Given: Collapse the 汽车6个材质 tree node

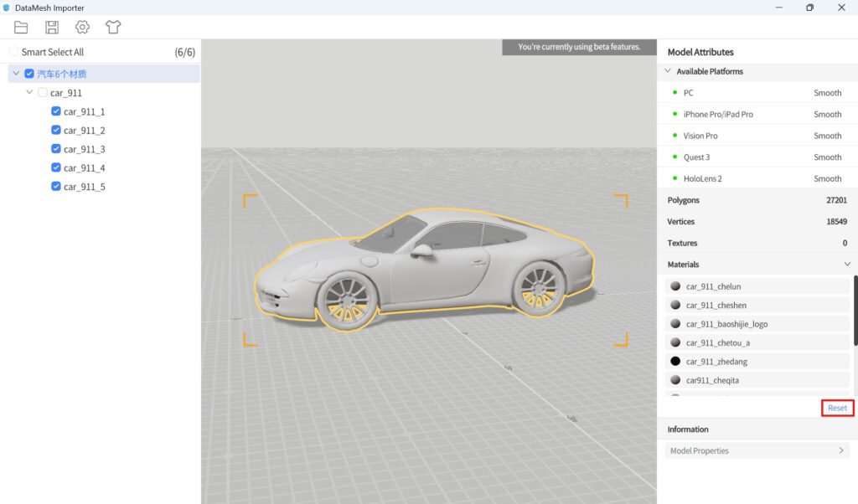Looking at the screenshot, I should tap(16, 74).
